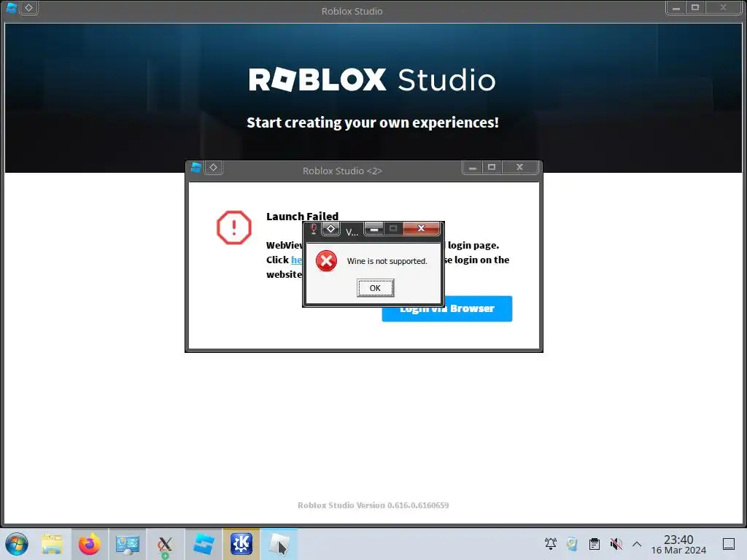Image resolution: width=747 pixels, height=560 pixels.
Task: Open the start menu orb
Action: pyautogui.click(x=17, y=544)
